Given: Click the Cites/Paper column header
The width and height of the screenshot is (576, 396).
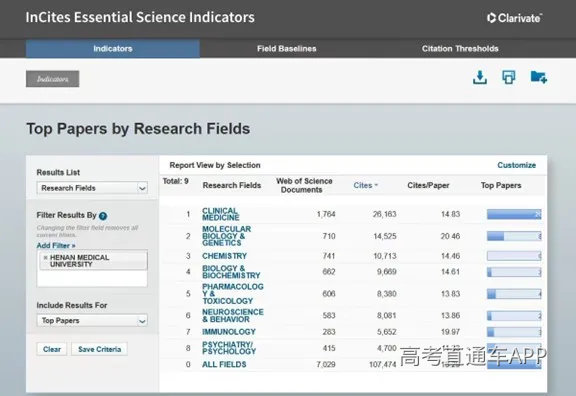Looking at the screenshot, I should (428, 186).
